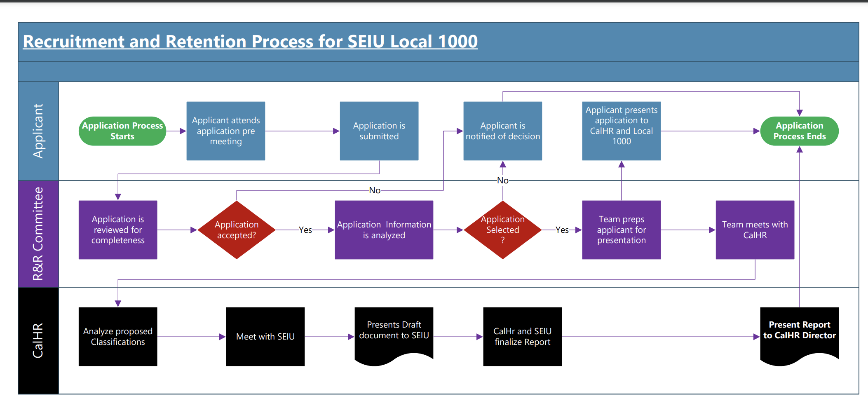This screenshot has width=868, height=403.
Task: Click the Application Process Ends node
Action: point(800,131)
